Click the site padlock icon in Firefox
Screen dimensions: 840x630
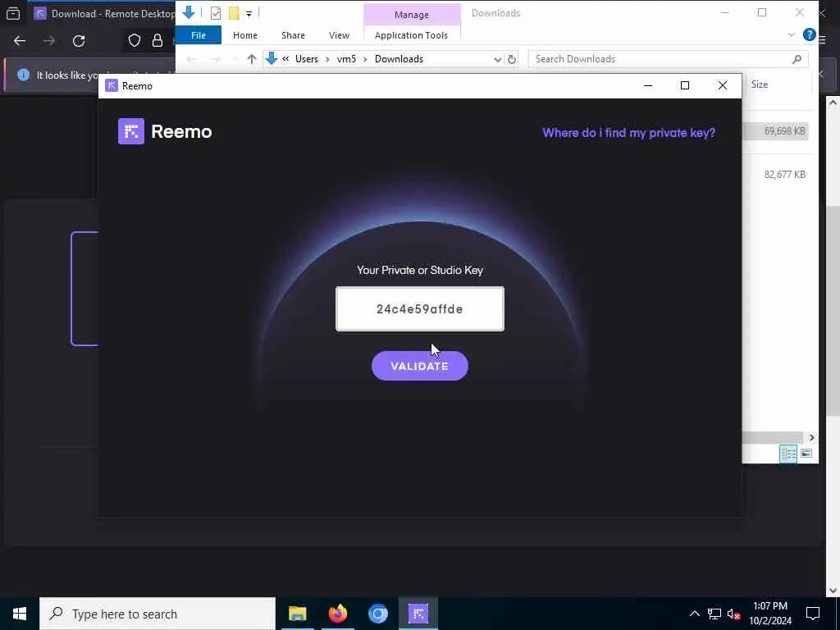click(157, 41)
